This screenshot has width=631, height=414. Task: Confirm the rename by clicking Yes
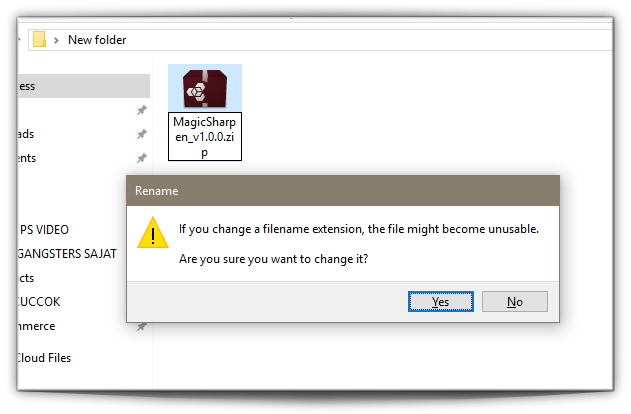(441, 301)
